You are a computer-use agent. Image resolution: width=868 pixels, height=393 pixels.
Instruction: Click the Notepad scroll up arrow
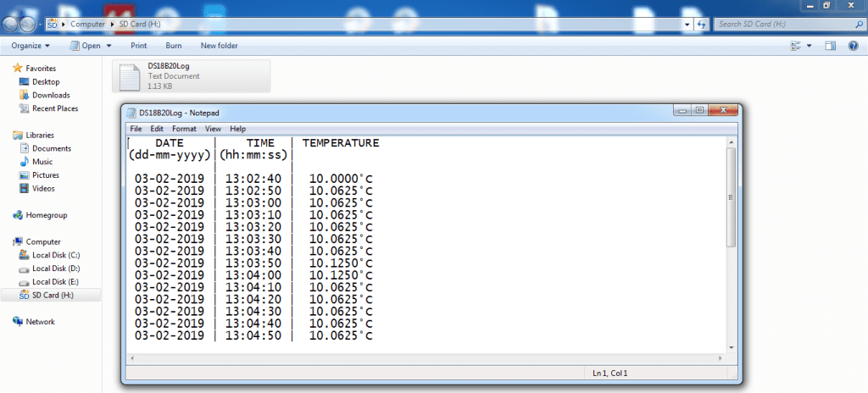point(731,142)
